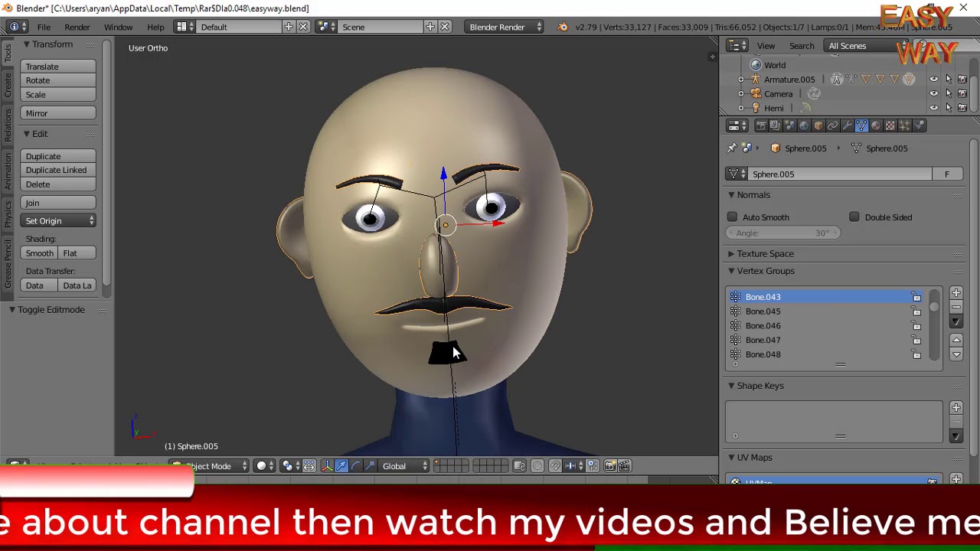The width and height of the screenshot is (980, 551).
Task: Toggle selectability arrow for Armature.005
Action: coord(948,80)
